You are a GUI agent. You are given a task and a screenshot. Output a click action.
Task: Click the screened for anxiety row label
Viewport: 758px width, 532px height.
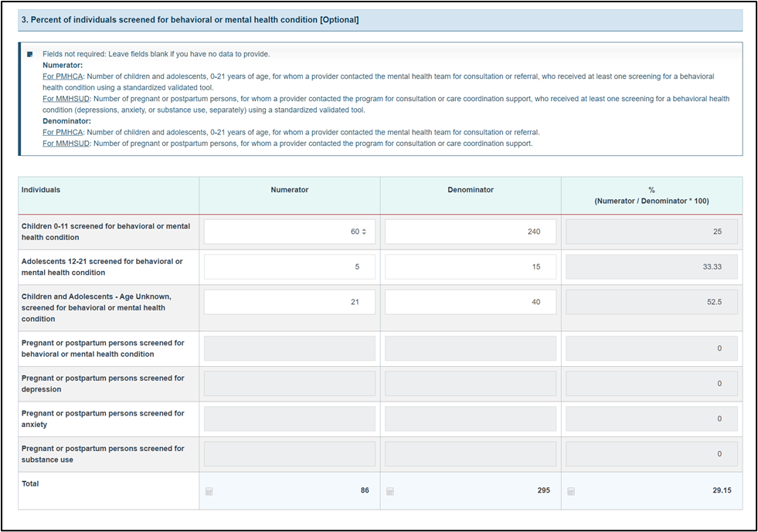(x=103, y=419)
